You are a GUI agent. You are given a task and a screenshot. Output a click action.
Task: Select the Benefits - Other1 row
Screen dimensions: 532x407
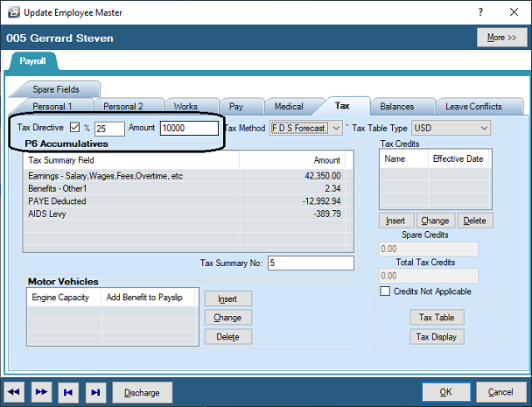tap(187, 188)
